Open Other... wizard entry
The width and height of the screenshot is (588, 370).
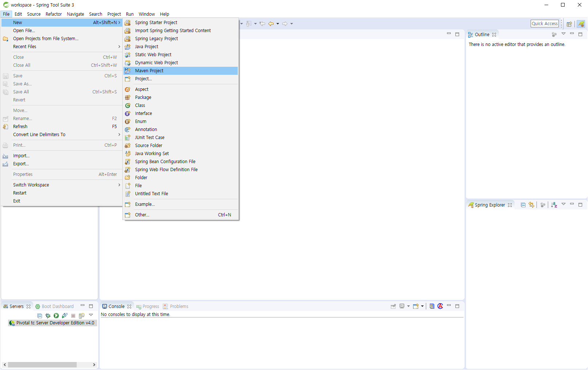click(x=180, y=215)
